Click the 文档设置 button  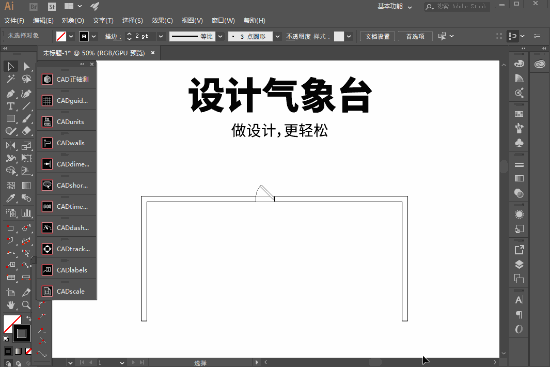378,36
